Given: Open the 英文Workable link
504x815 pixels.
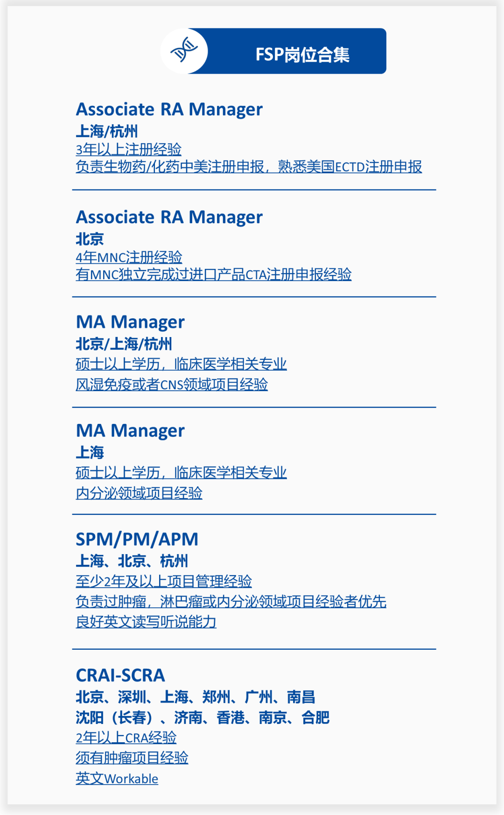Looking at the screenshot, I should click(x=117, y=779).
